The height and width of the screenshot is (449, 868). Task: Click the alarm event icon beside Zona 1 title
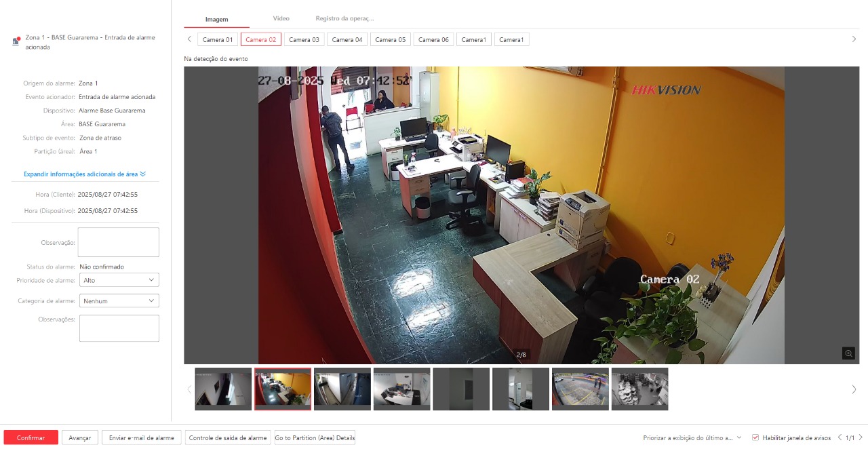point(15,41)
